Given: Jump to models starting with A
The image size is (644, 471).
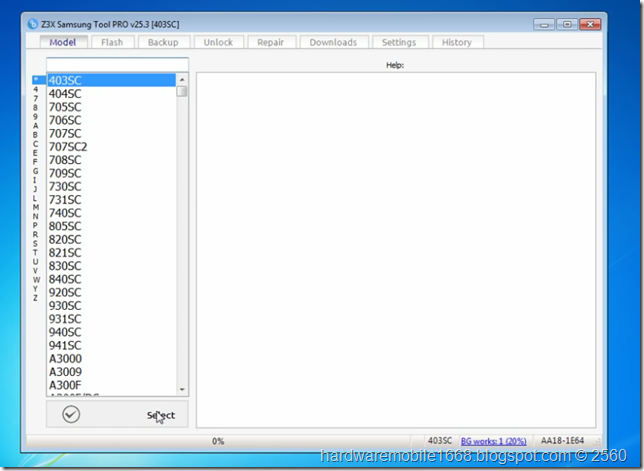Looking at the screenshot, I should tap(36, 125).
